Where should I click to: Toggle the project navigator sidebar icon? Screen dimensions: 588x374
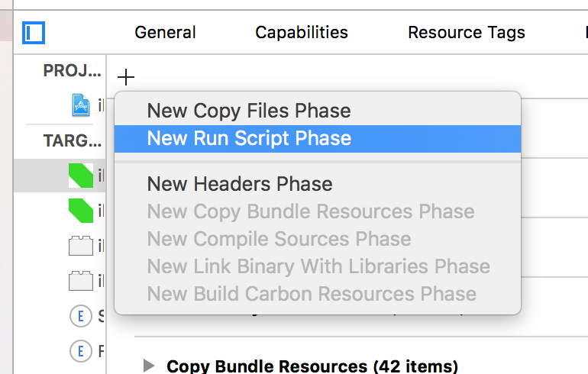[34, 33]
